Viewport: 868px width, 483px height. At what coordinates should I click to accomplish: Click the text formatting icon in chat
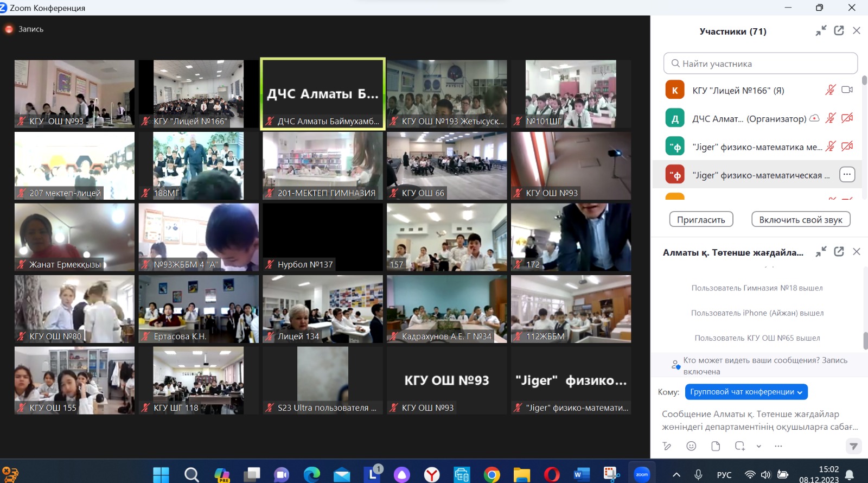(667, 446)
